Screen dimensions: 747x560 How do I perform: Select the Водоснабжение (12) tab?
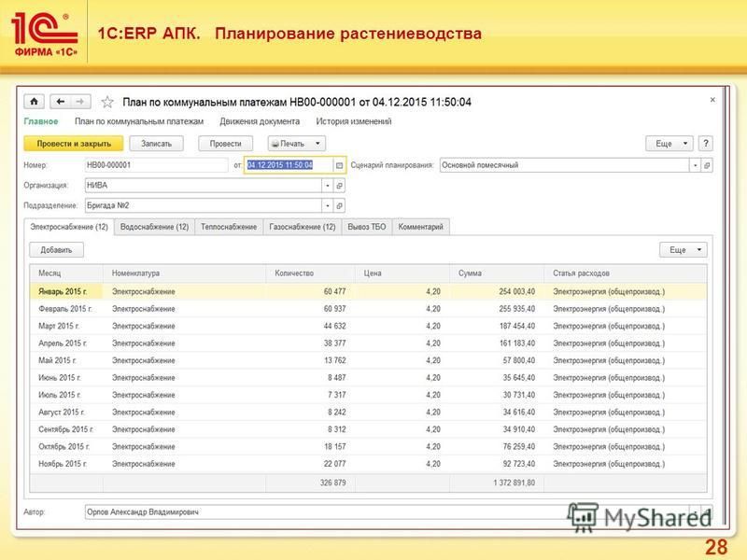click(154, 227)
